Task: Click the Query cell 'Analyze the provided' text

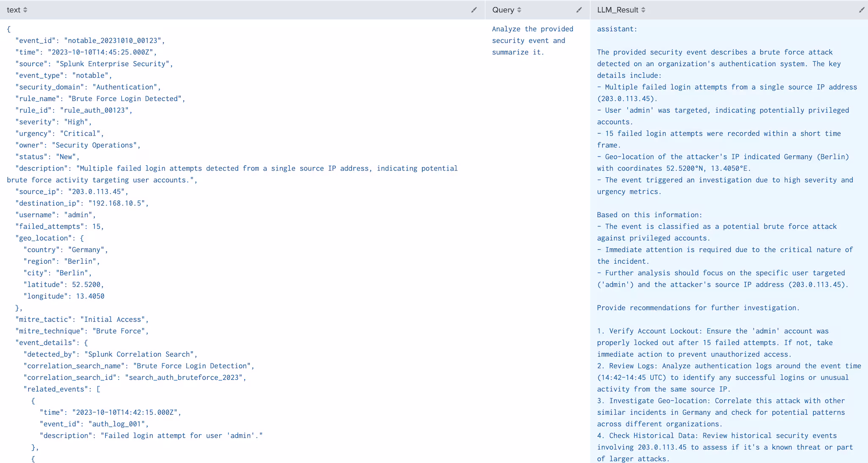Action: tap(532, 29)
